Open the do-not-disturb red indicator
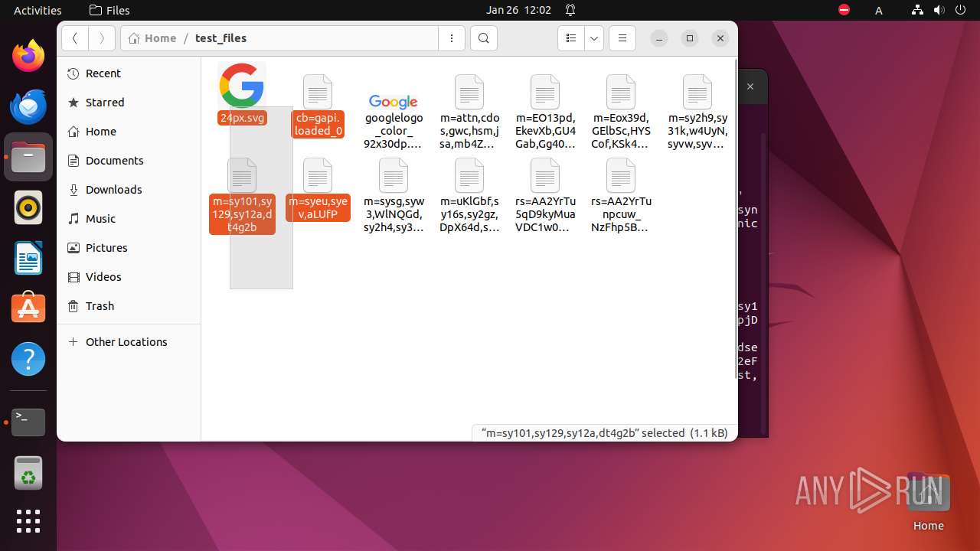This screenshot has width=980, height=551. click(844, 10)
